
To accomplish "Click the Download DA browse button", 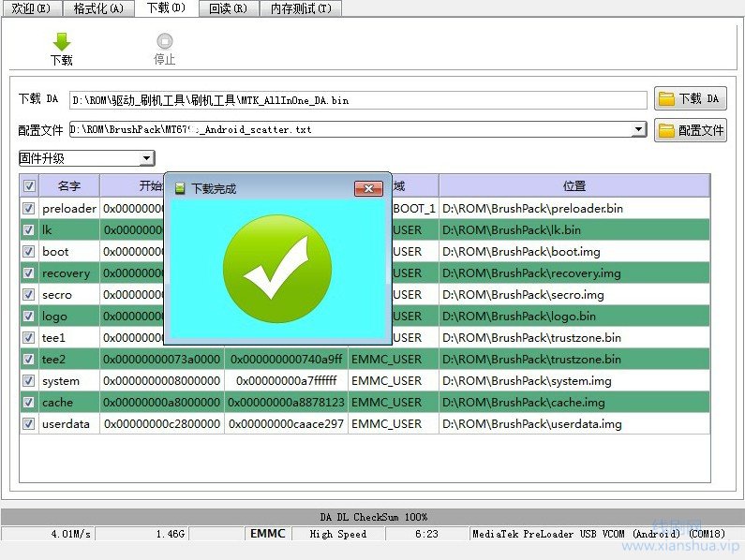I will [x=691, y=98].
